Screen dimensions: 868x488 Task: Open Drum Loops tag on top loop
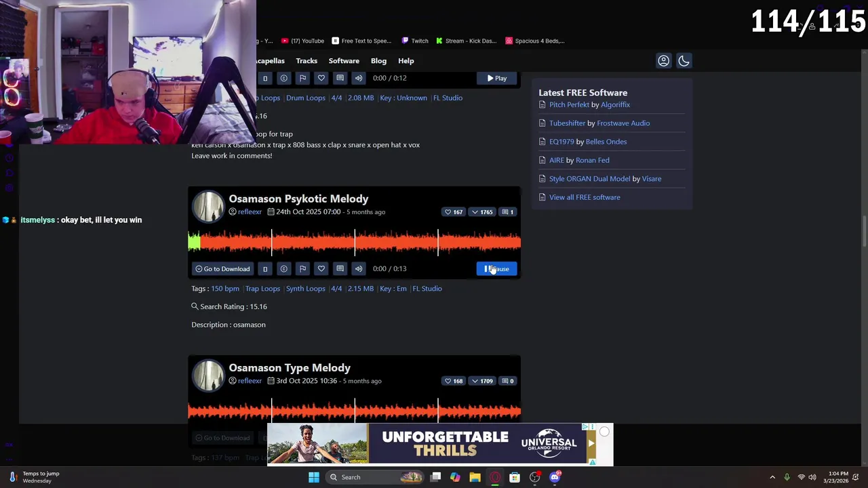point(306,98)
